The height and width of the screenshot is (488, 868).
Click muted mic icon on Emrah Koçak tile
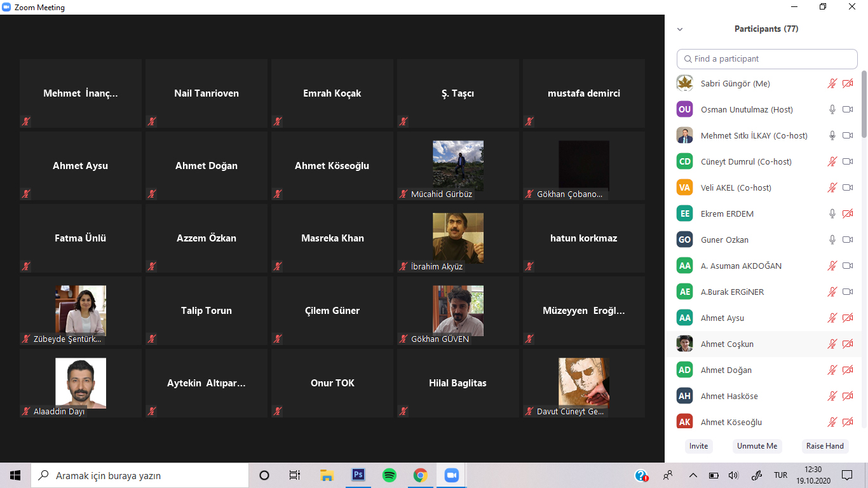pyautogui.click(x=278, y=121)
